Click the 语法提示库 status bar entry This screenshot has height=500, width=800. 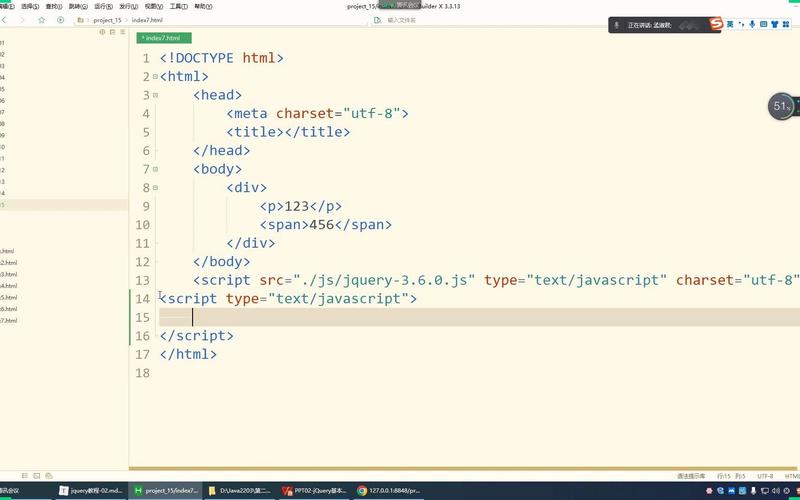tap(691, 476)
